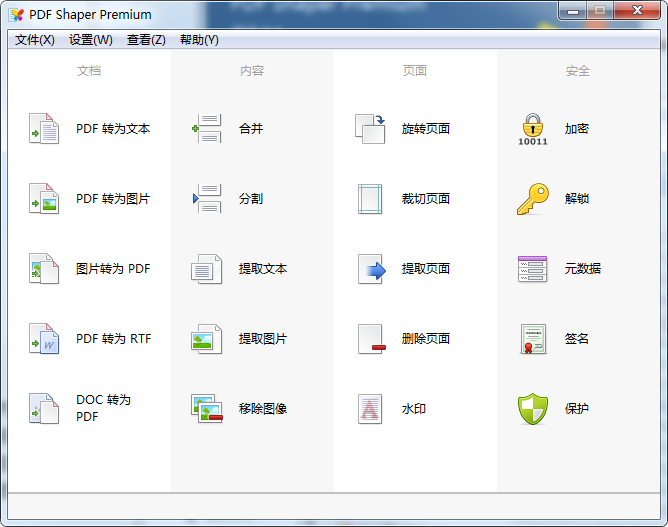Click the 分割 split icon
The width and height of the screenshot is (668, 527).
207,199
